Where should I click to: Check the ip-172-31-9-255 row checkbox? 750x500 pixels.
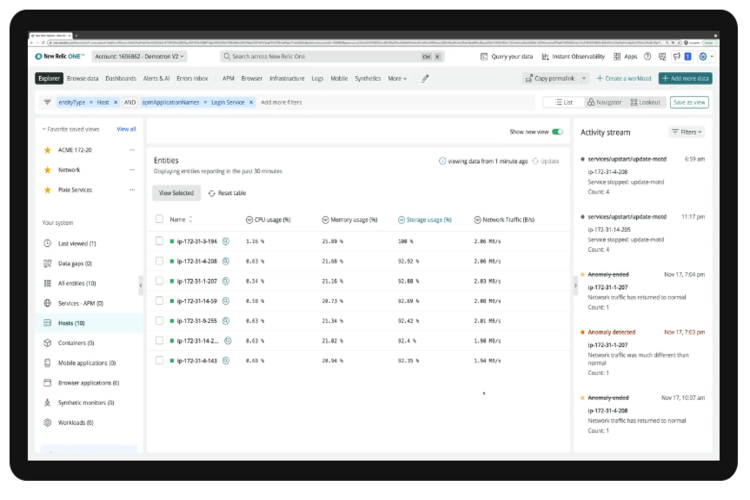pyautogui.click(x=159, y=321)
